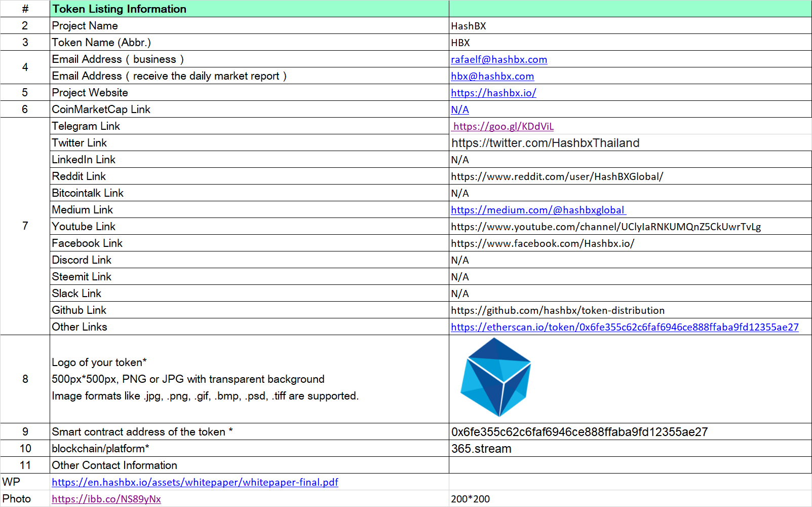
Task: Select the N/A value in Discord row
Action: coord(630,260)
